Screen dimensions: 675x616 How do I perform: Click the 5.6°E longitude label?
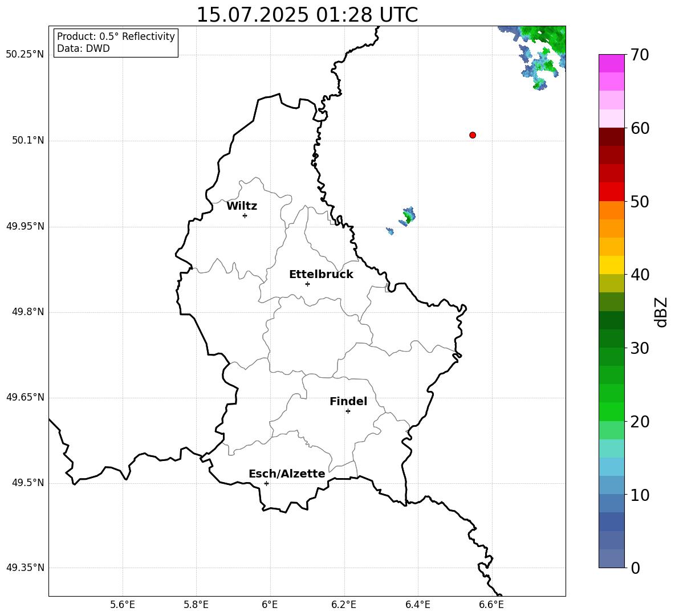[x=123, y=605]
